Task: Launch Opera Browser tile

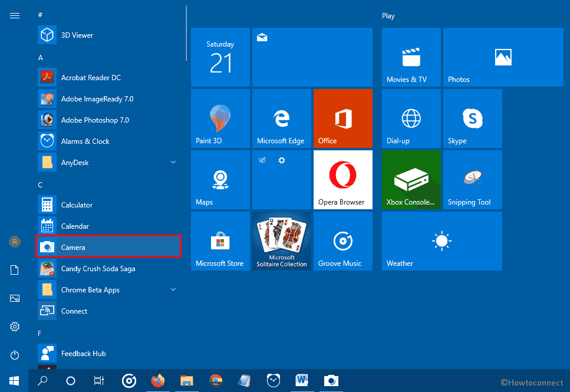Action: pyautogui.click(x=342, y=180)
